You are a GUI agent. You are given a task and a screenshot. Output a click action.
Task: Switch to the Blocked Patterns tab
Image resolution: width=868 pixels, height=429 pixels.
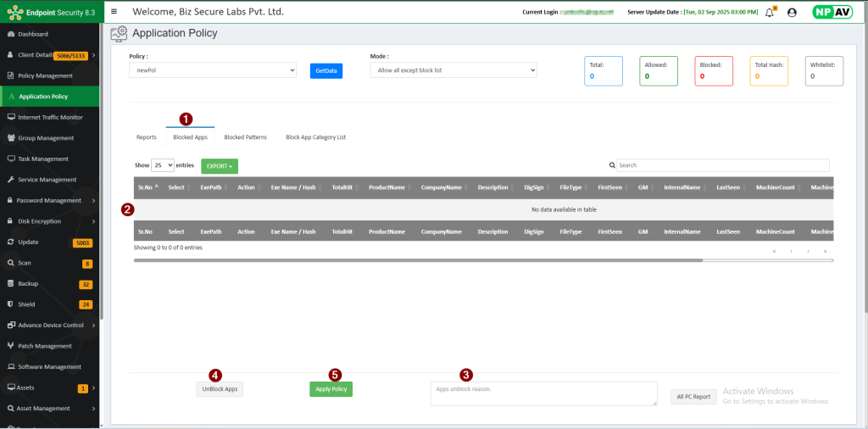point(245,136)
